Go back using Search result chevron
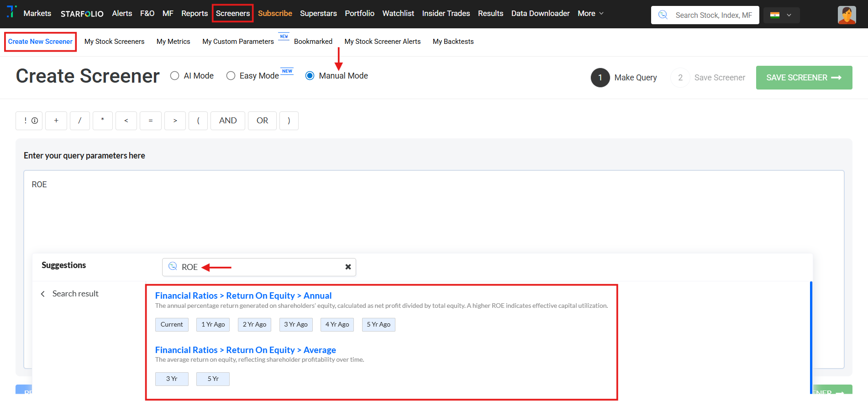Viewport: 868px width, 401px height. click(x=43, y=294)
